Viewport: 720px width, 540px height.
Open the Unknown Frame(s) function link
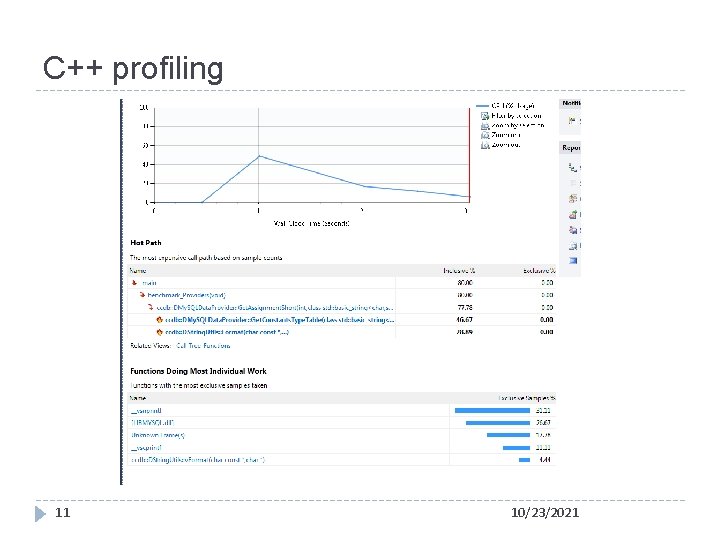tap(158, 435)
